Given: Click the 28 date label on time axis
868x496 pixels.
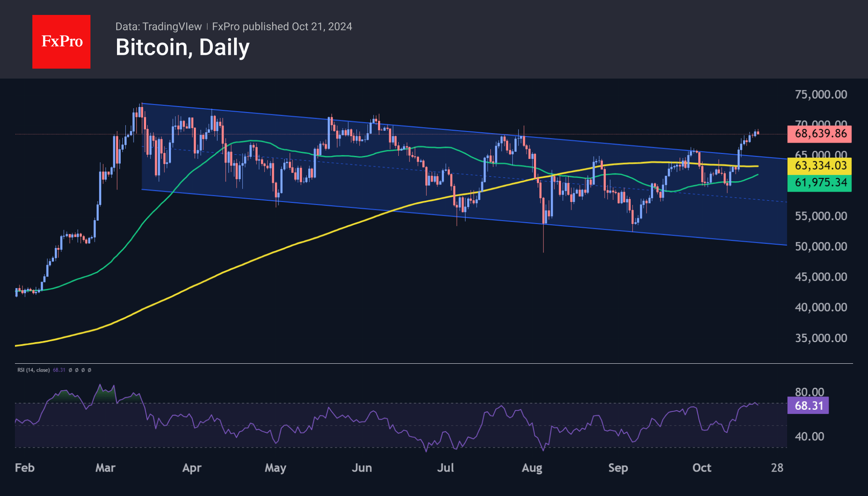Looking at the screenshot, I should (777, 468).
